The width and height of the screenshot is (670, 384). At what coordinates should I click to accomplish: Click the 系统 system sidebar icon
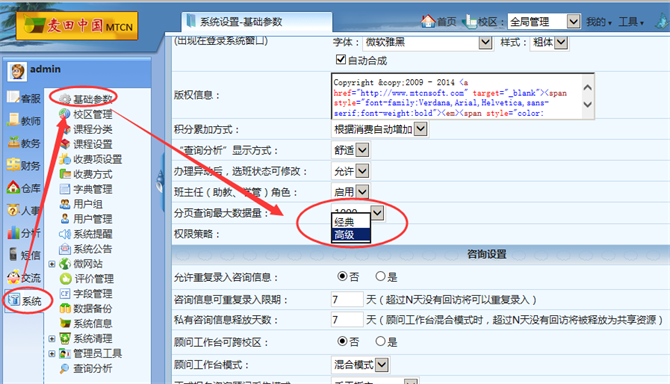(x=14, y=300)
